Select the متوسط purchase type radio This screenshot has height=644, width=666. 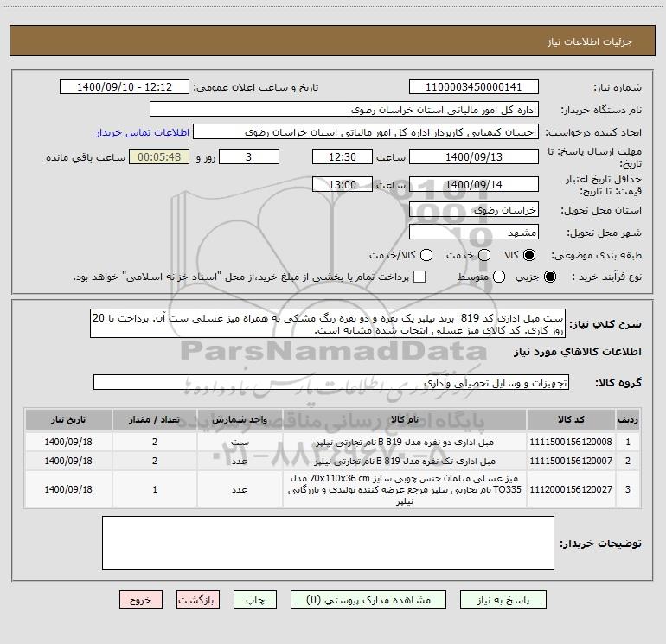[x=499, y=277]
